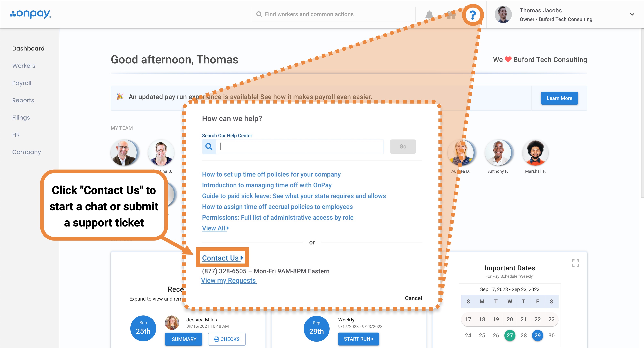
Task: Select September 27 on calendar
Action: 510,335
